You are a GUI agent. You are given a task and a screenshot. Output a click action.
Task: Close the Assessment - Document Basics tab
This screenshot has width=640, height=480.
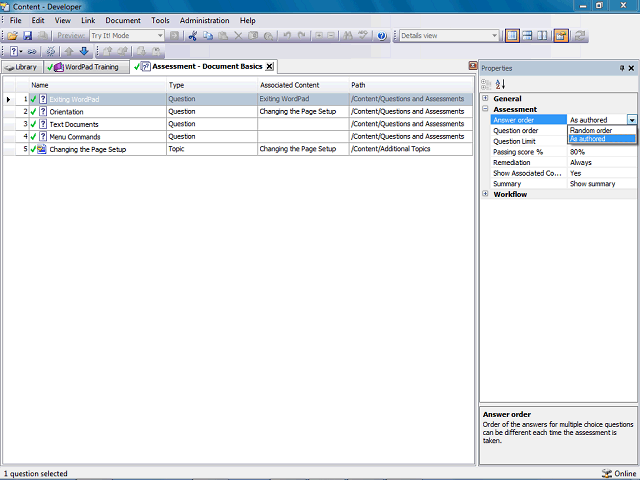click(x=269, y=67)
